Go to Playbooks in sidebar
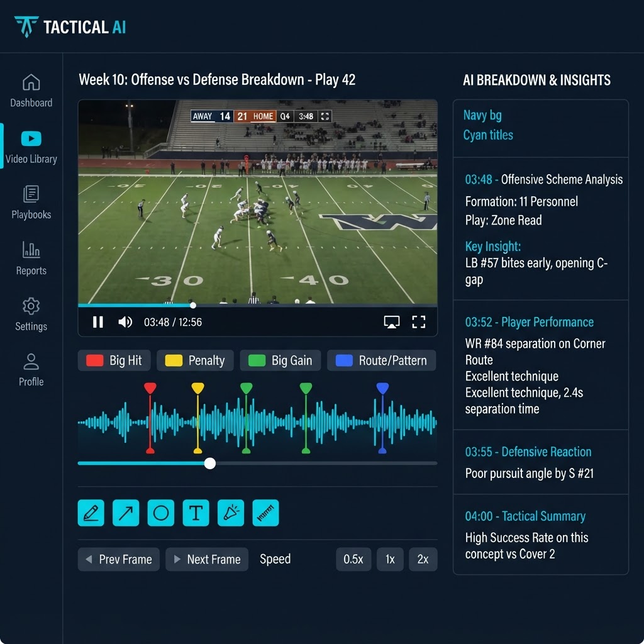The width and height of the screenshot is (644, 644). pos(31,203)
